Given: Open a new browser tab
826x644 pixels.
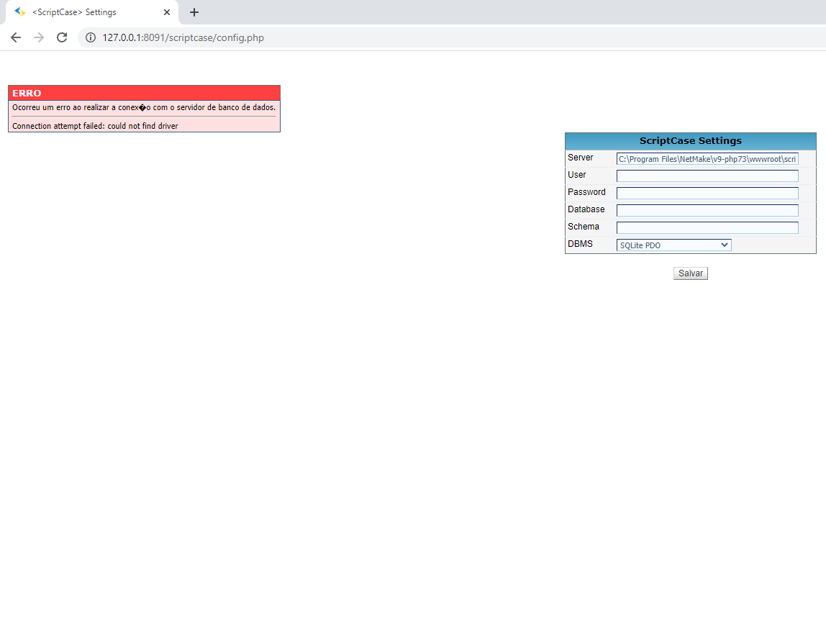Looking at the screenshot, I should tap(194, 12).
